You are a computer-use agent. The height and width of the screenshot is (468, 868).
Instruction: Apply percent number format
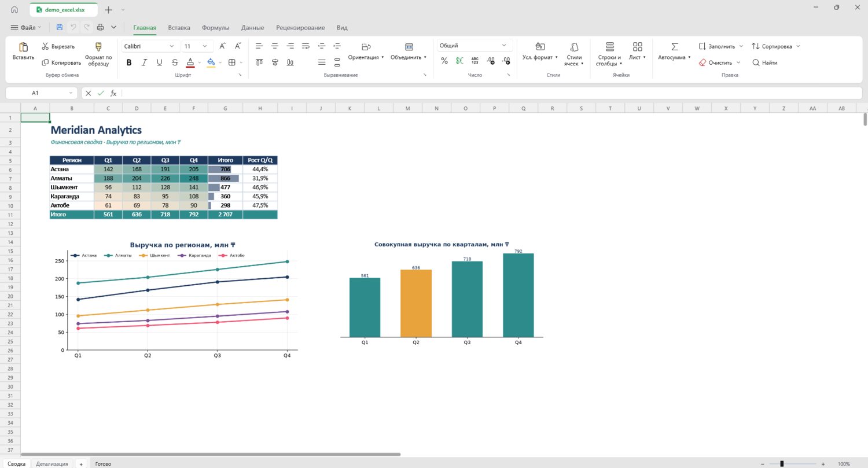click(444, 61)
